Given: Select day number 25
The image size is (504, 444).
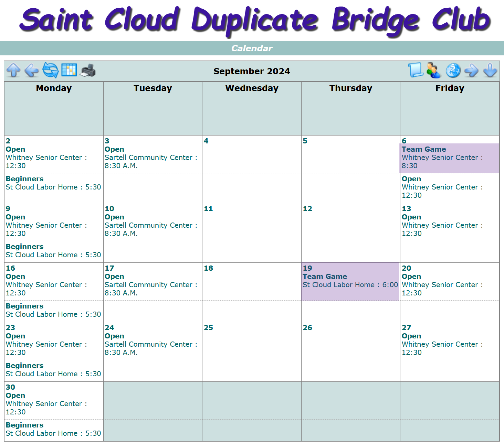Looking at the screenshot, I should tap(208, 328).
